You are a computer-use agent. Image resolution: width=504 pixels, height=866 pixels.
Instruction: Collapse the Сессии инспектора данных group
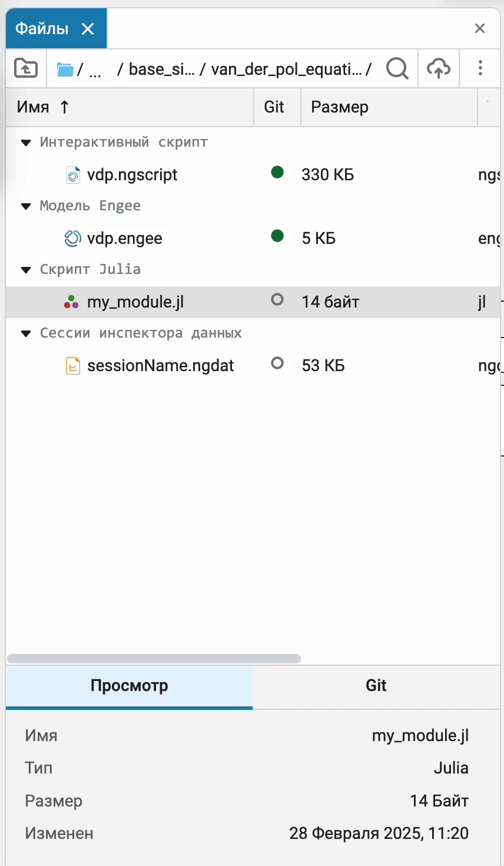point(26,333)
